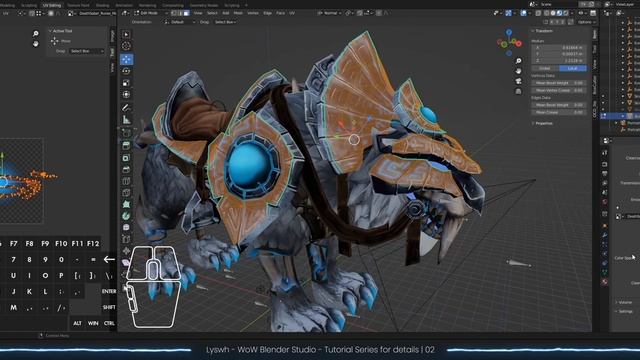This screenshot has height=360, width=640.
Task: Open the Options dropdown in viewport
Action: click(587, 22)
